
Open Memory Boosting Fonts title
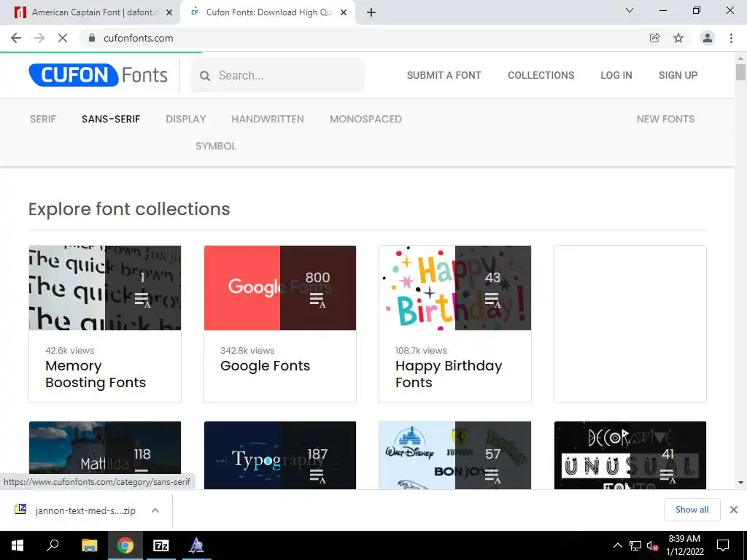click(96, 374)
